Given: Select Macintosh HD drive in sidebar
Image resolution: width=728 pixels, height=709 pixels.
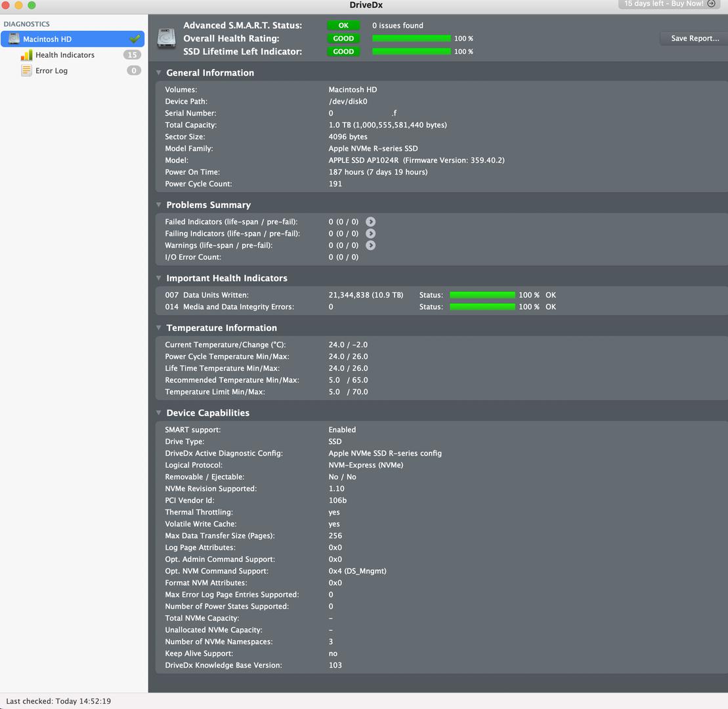Looking at the screenshot, I should (x=72, y=39).
